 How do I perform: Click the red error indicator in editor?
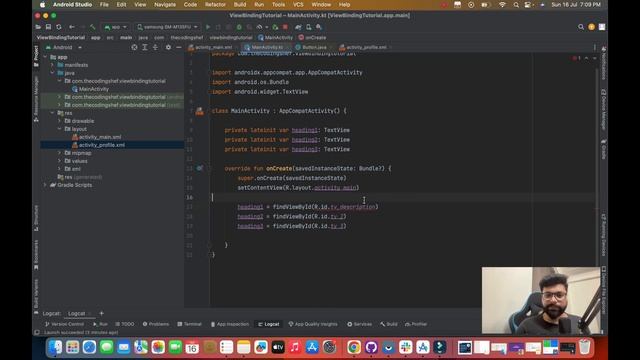click(576, 58)
